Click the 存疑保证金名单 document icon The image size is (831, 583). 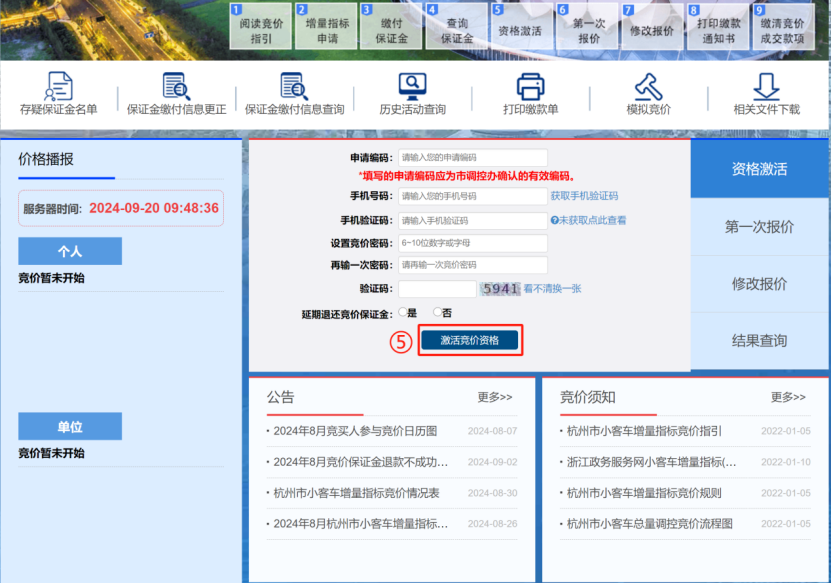click(x=59, y=87)
